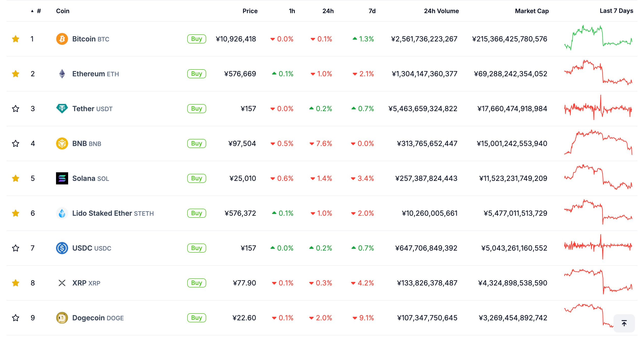Open the Bitcoin BTC coin page link
This screenshot has width=644, height=337.
click(x=91, y=39)
